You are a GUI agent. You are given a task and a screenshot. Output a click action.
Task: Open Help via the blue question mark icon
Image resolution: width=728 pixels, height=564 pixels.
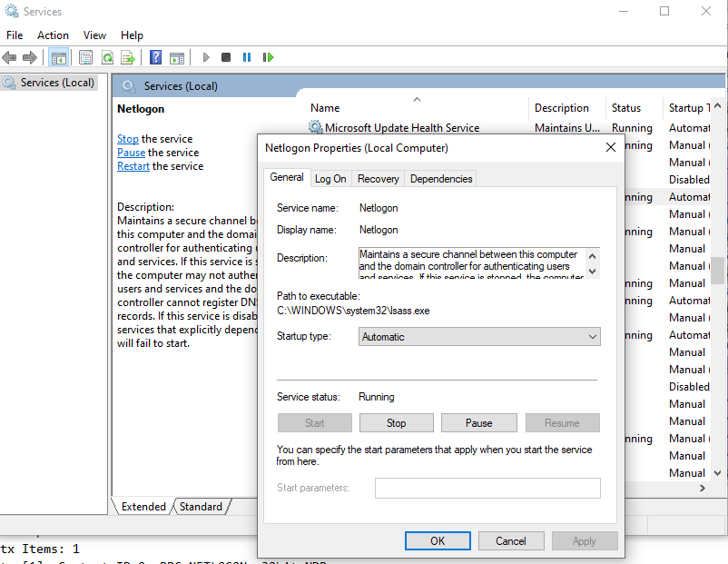(x=155, y=58)
